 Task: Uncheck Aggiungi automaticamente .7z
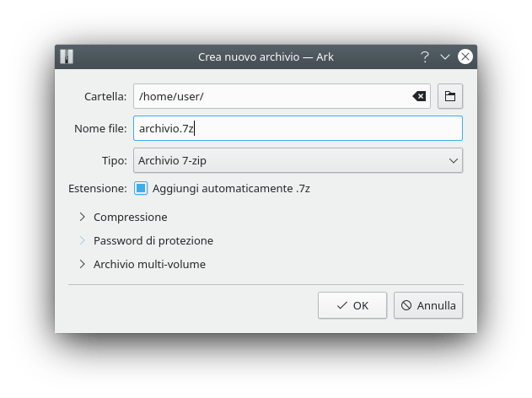tap(141, 188)
